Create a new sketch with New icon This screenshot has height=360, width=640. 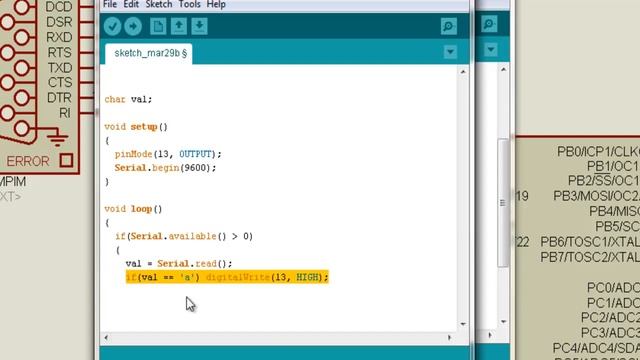point(158,27)
